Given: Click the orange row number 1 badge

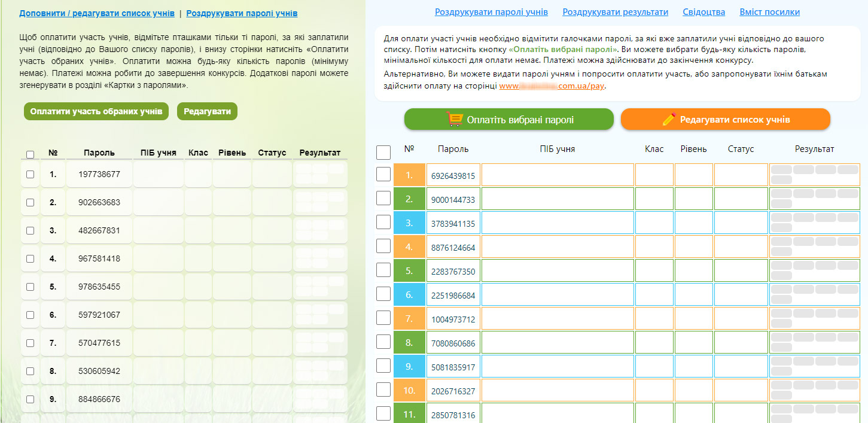Looking at the screenshot, I should (x=409, y=175).
